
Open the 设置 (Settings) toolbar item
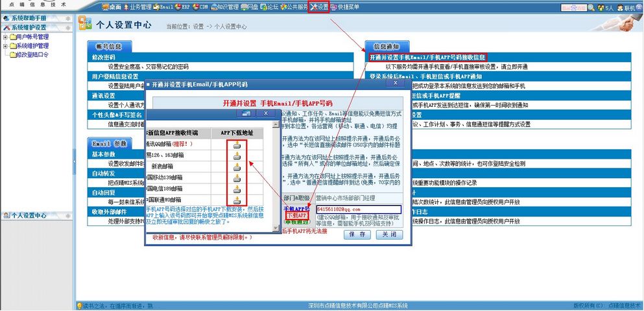pos(319,7)
